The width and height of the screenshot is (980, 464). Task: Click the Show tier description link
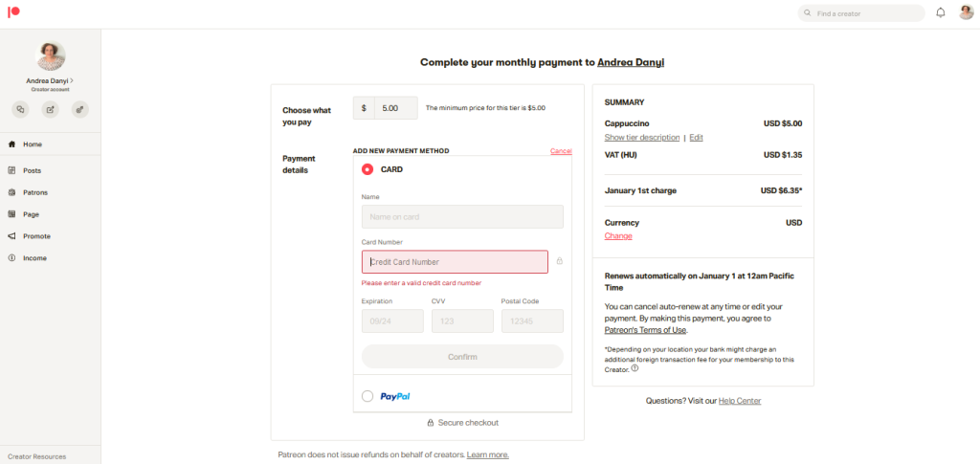(642, 138)
